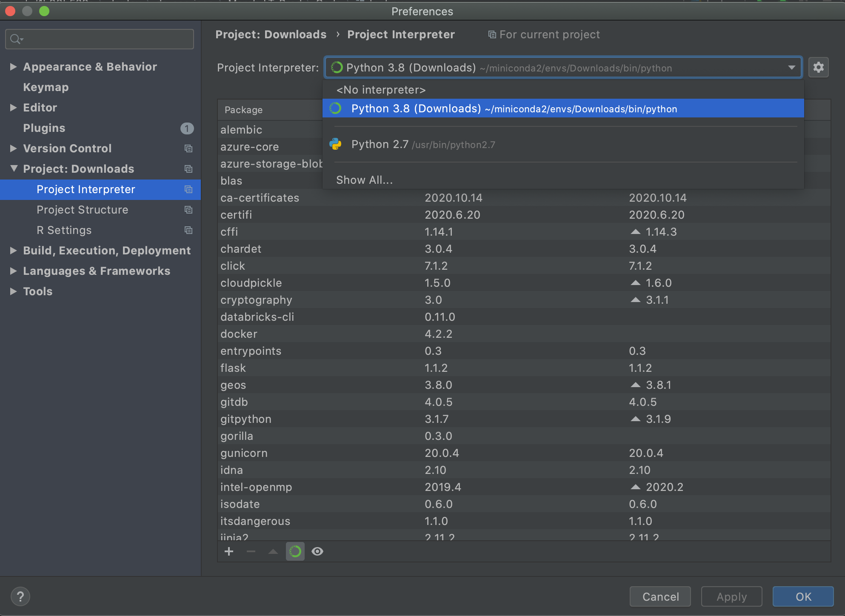Click the uninstall package minus icon
845x616 pixels.
(251, 551)
